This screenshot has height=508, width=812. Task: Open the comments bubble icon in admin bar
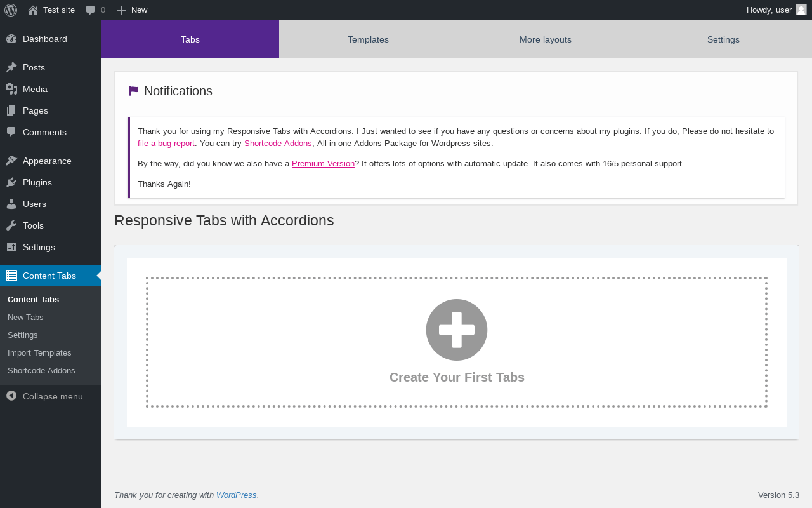pyautogui.click(x=91, y=10)
